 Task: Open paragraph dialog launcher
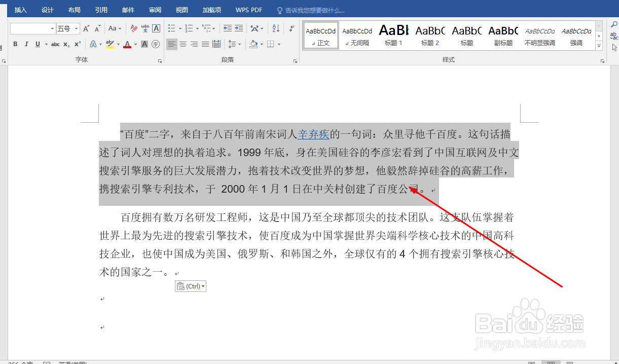pyautogui.click(x=296, y=61)
